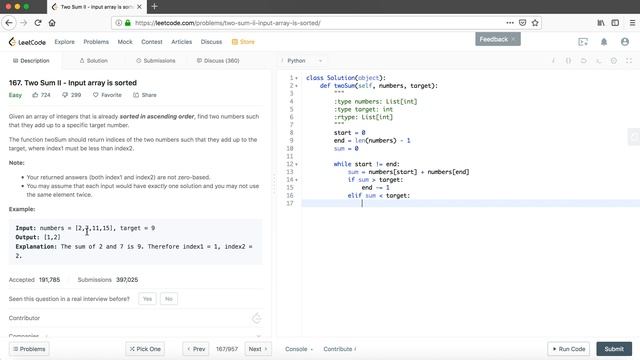Image resolution: width=640 pixels, height=360 pixels.
Task: Reload the page
Action: coord(38,23)
